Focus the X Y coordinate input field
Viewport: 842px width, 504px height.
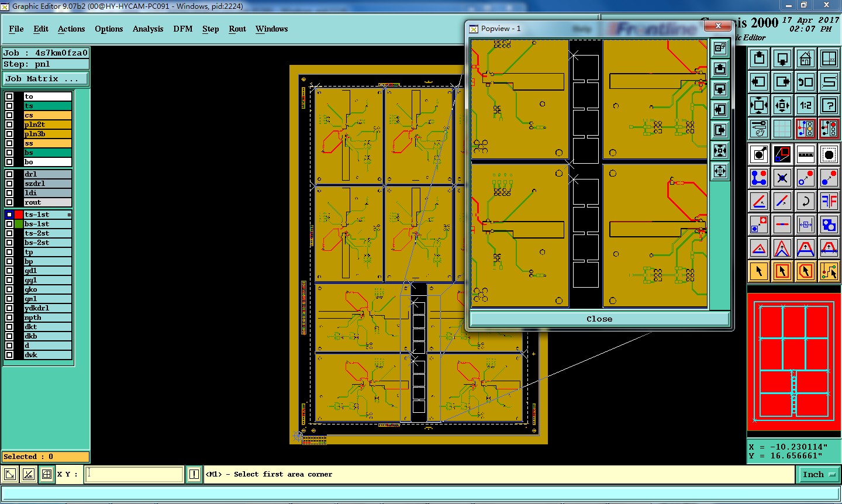click(134, 474)
